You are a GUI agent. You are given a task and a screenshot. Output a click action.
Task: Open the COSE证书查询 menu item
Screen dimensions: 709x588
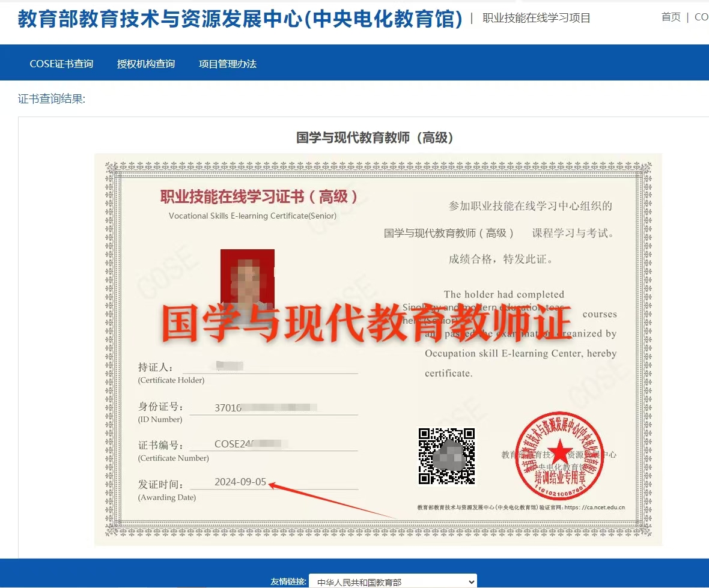[x=61, y=64]
